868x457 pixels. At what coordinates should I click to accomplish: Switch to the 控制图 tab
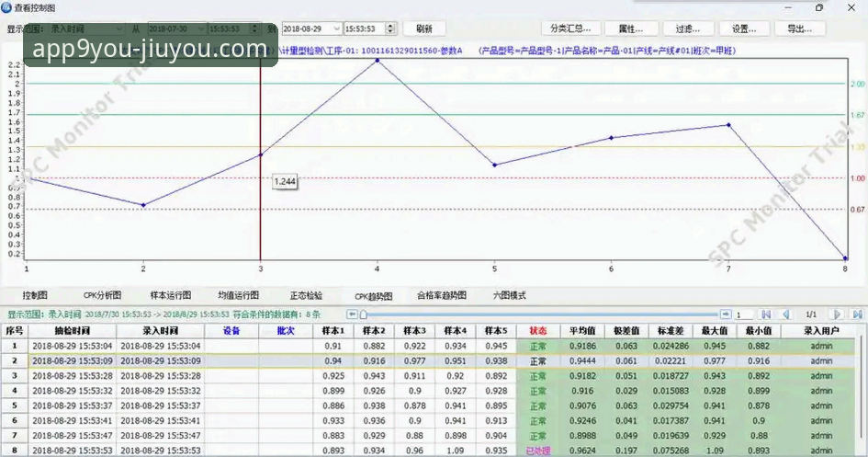click(x=35, y=295)
